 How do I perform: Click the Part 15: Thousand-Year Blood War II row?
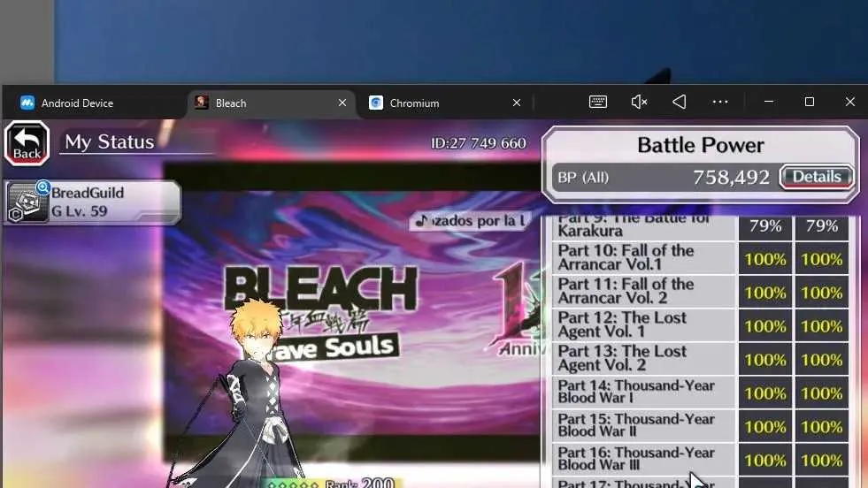point(700,425)
